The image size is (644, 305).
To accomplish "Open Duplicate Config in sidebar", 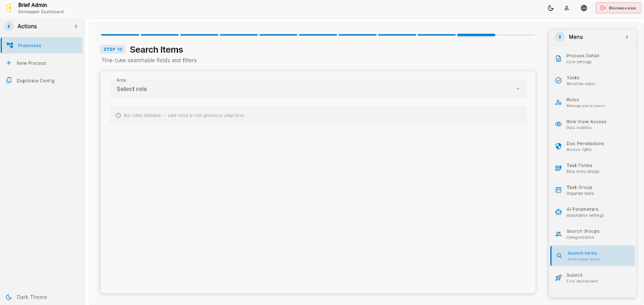I will (42, 80).
